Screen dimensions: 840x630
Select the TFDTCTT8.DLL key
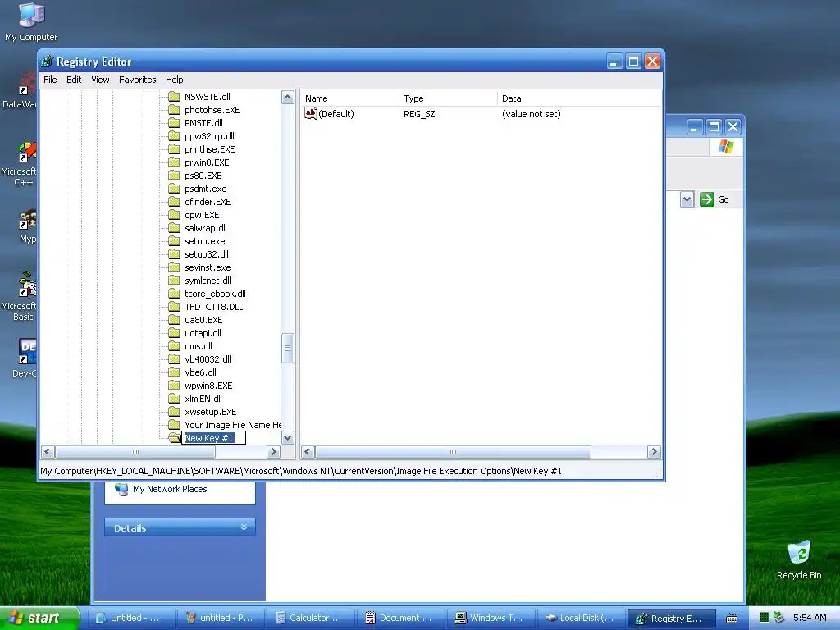click(213, 307)
